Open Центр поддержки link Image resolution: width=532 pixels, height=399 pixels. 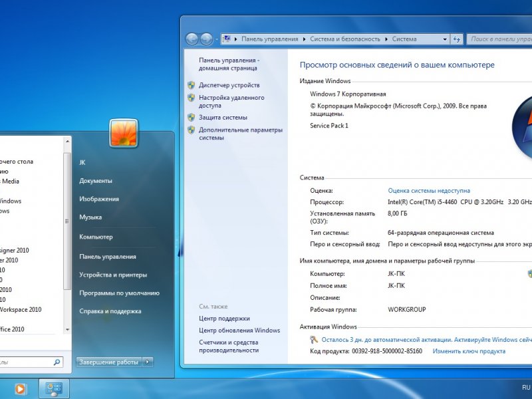pyautogui.click(x=224, y=319)
